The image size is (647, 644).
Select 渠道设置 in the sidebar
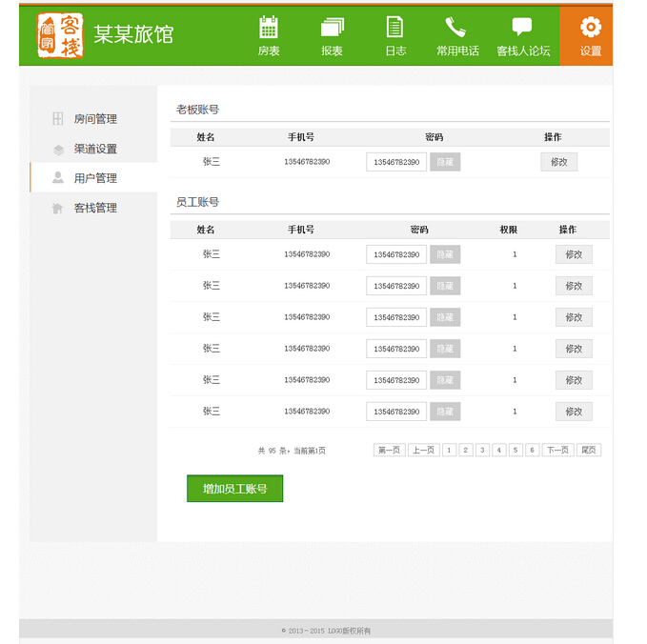point(95,150)
